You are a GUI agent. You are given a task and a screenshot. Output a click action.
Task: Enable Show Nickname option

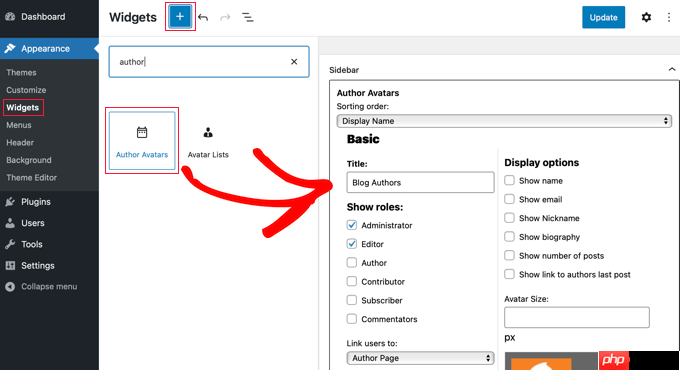point(510,217)
